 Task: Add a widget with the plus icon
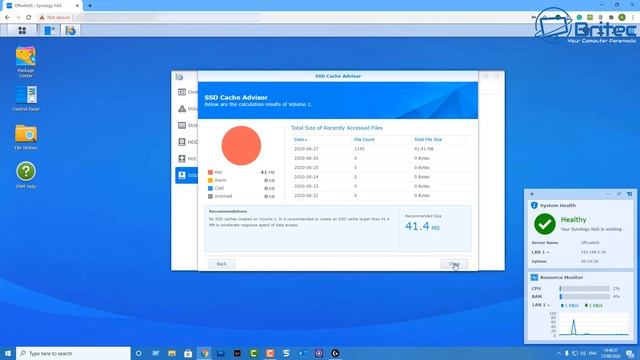click(531, 194)
